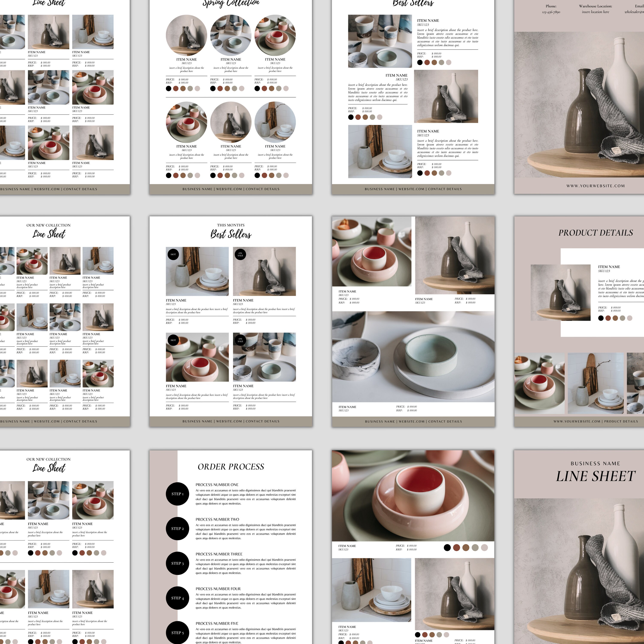Select the 'insert location here' text
The image size is (644, 644).
tap(595, 12)
